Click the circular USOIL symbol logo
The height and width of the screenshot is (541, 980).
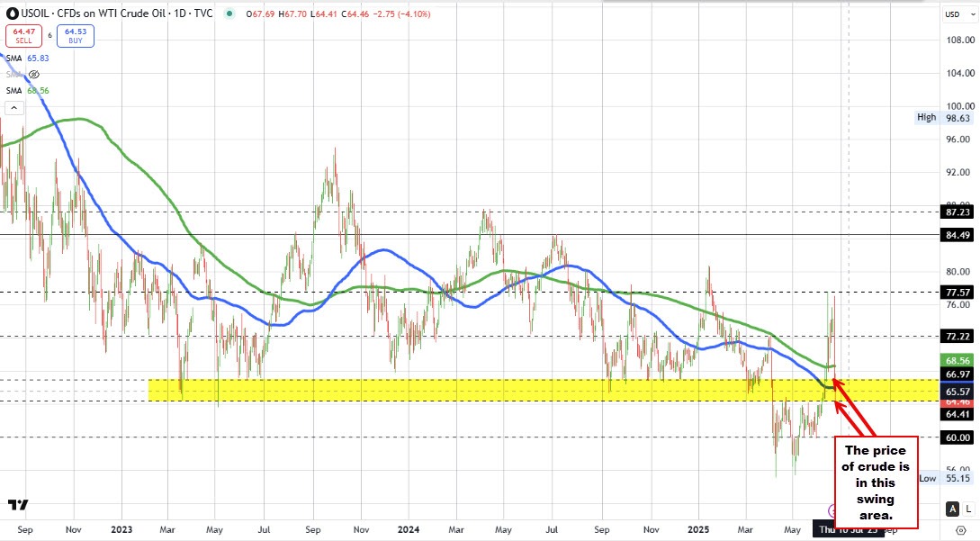12,14
